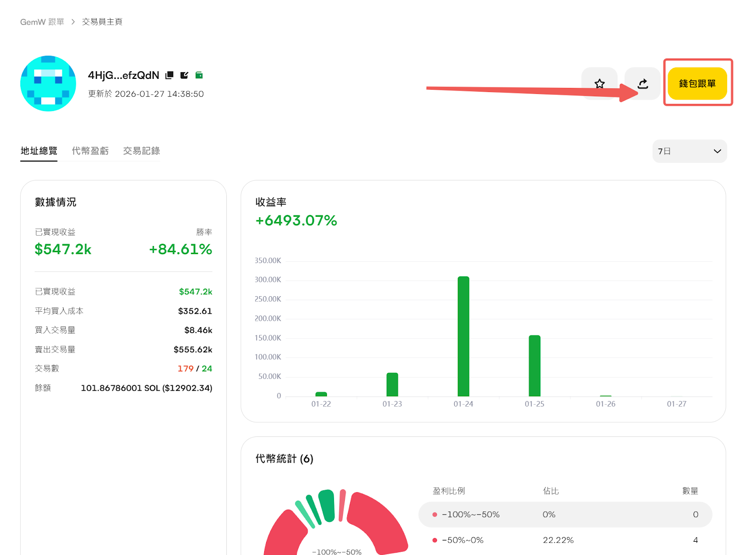The width and height of the screenshot is (756, 555).
Task: Share the trader page via share icon
Action: (x=643, y=84)
